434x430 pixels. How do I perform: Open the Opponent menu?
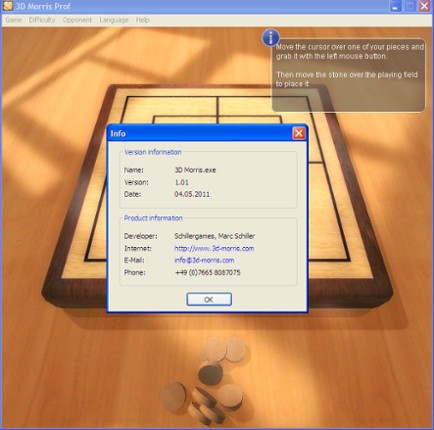point(77,20)
